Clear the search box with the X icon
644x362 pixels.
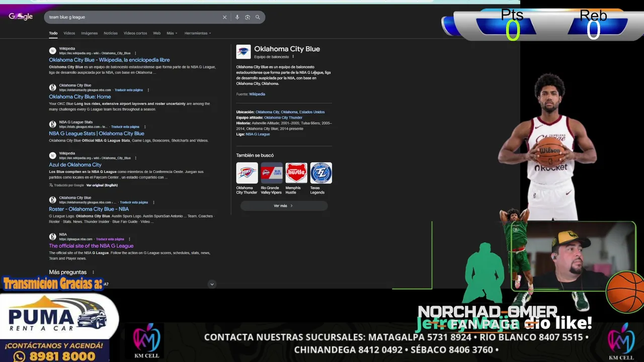224,17
